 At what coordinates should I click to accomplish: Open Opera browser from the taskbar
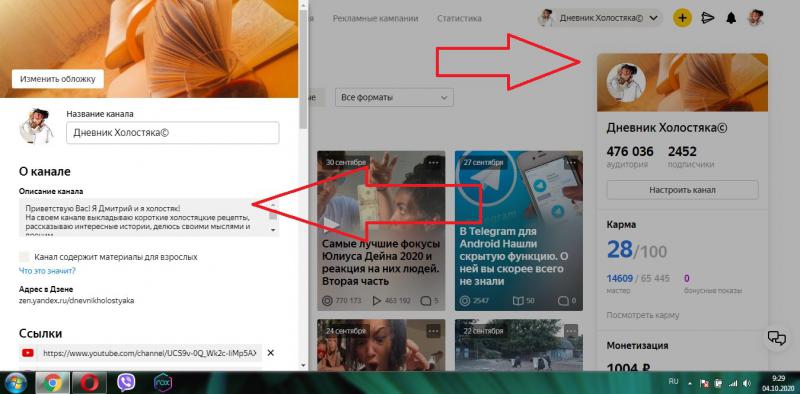coord(88,383)
